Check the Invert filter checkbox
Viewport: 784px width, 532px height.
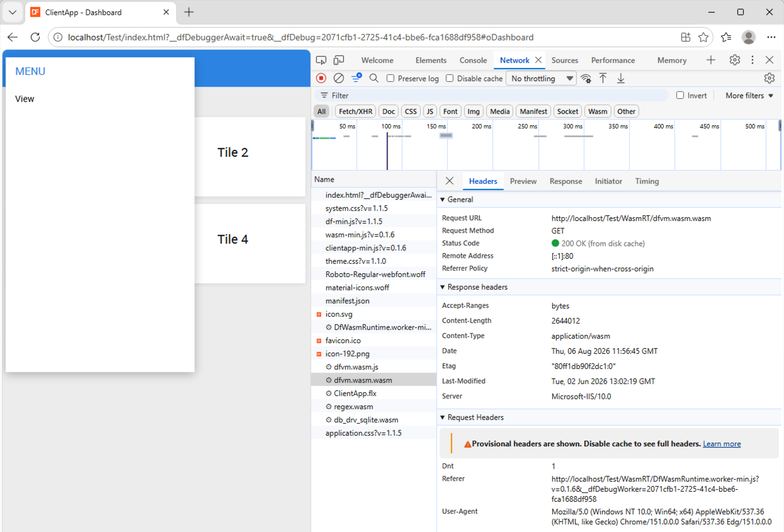point(680,95)
